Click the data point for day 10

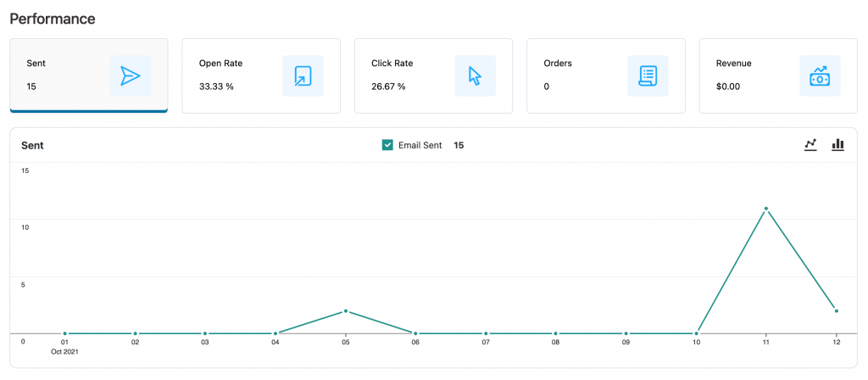[697, 333]
